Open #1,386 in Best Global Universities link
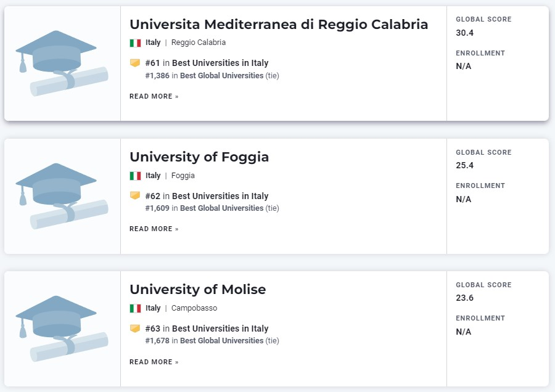Screen dimensions: 555x392 coord(204,75)
